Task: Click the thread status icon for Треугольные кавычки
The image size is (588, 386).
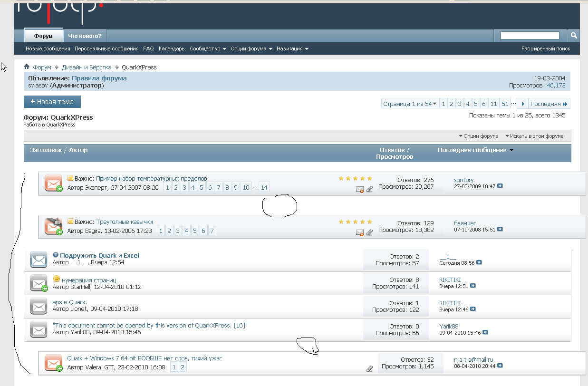Action: click(53, 226)
